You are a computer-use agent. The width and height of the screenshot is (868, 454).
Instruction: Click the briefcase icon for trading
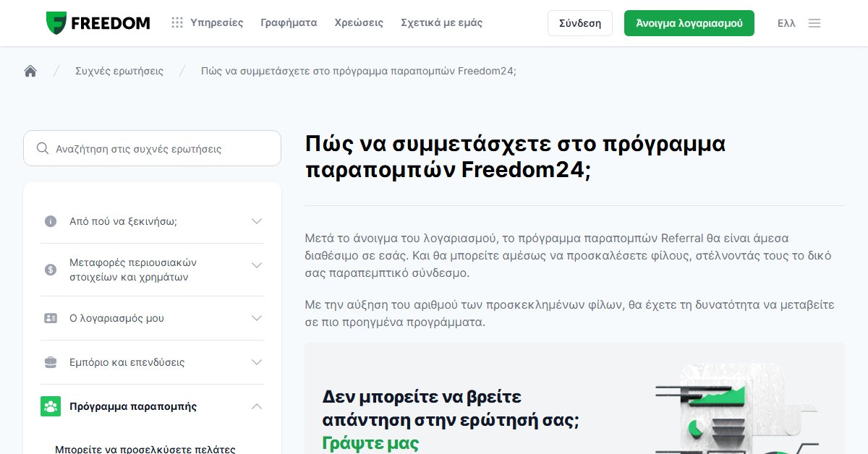click(51, 362)
